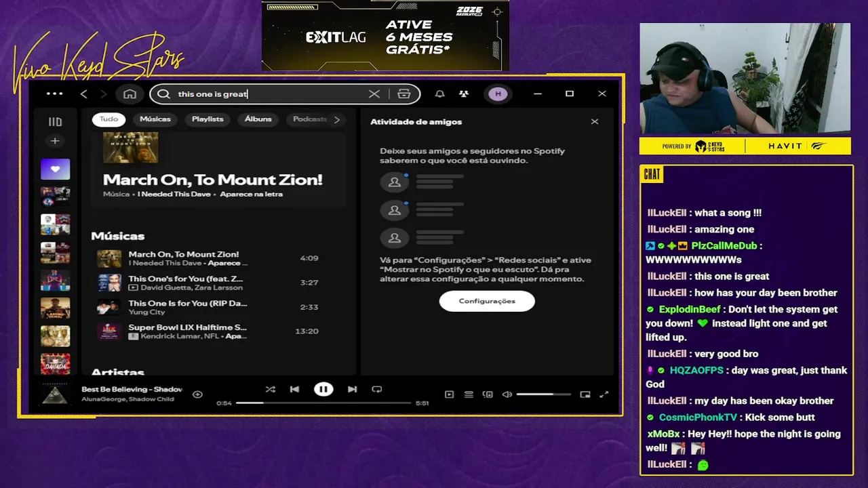The width and height of the screenshot is (868, 488).
Task: Open the Home page button
Action: click(130, 94)
